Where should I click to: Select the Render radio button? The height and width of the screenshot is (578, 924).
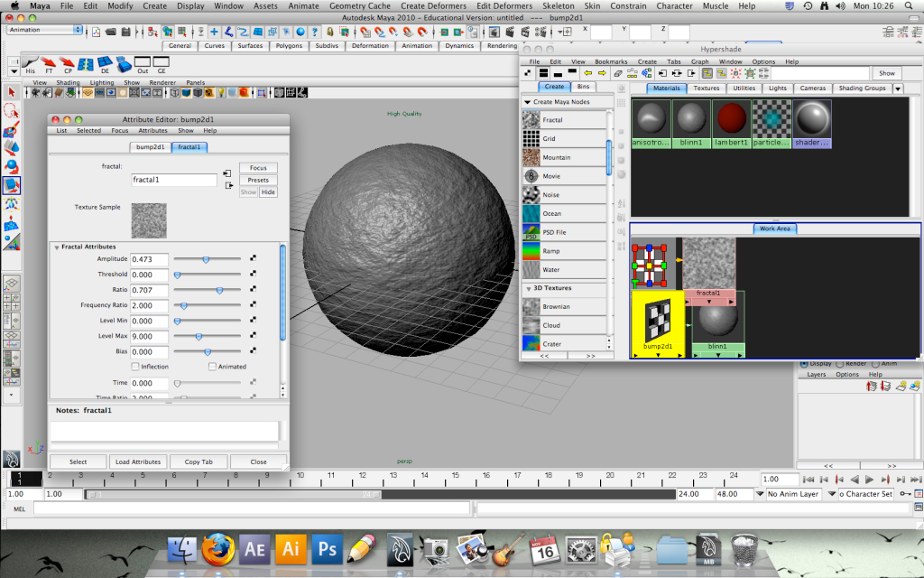tap(840, 364)
